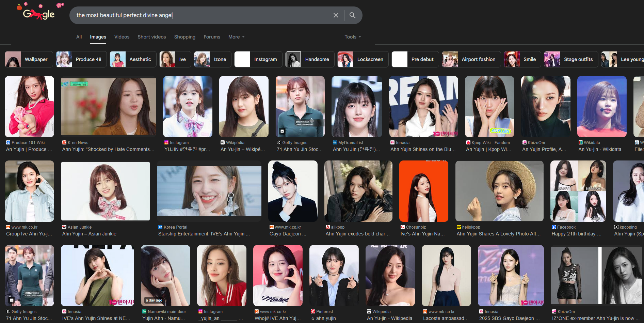
Task: Open 'Ahn Yu Jin (안유진)' MyDramaList link
Action: tap(357, 149)
